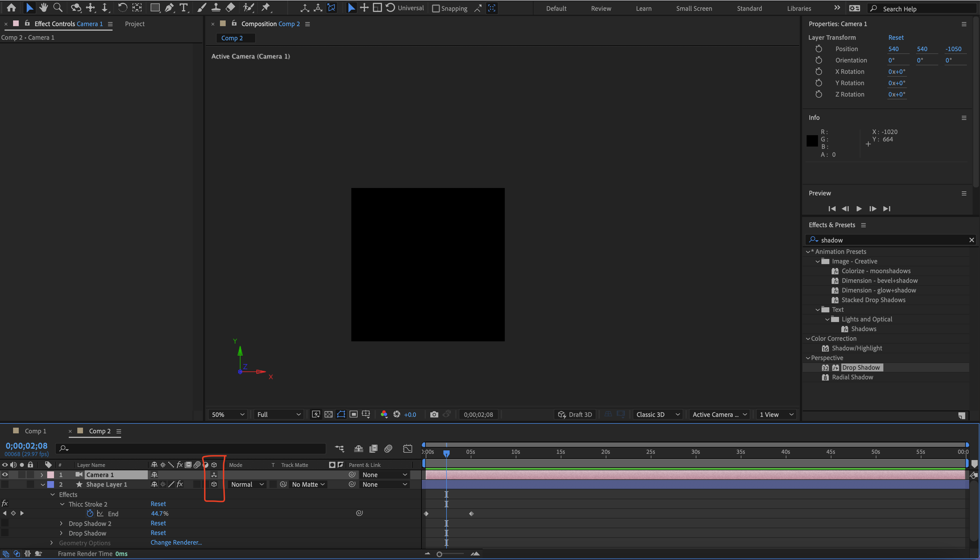Viewport: 980px width, 560px height.
Task: Select the Drop Shadow preset under Perspective
Action: (x=861, y=367)
